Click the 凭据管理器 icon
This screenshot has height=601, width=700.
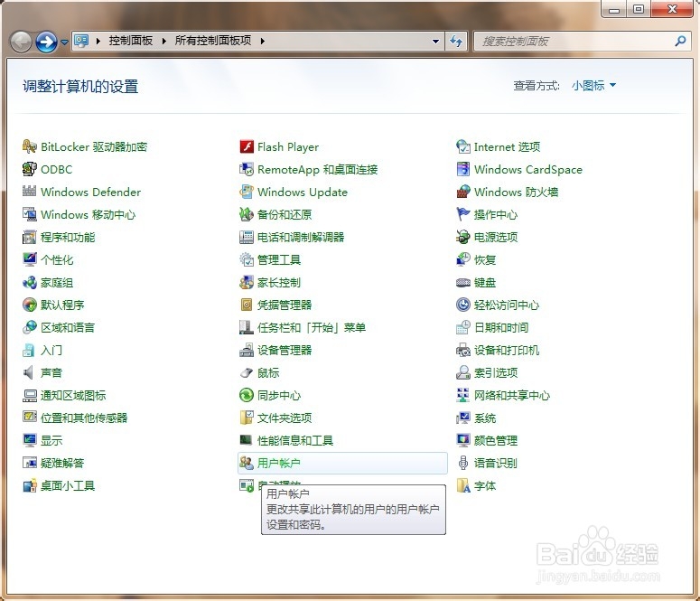click(247, 305)
